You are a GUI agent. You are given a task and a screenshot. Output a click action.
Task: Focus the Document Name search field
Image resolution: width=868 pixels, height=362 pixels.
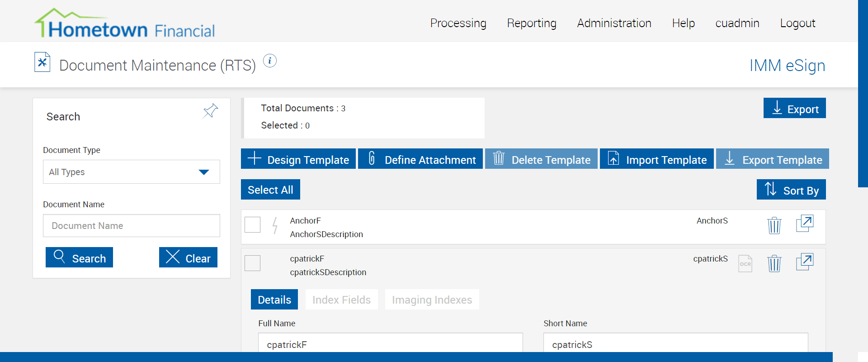pyautogui.click(x=131, y=226)
